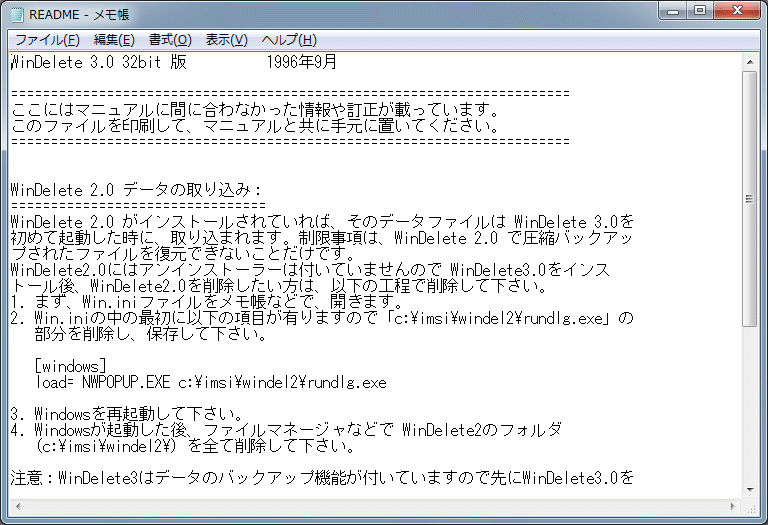Click the text "WinDelete 3.0 32bit 版"
768x525 pixels.
(98, 62)
